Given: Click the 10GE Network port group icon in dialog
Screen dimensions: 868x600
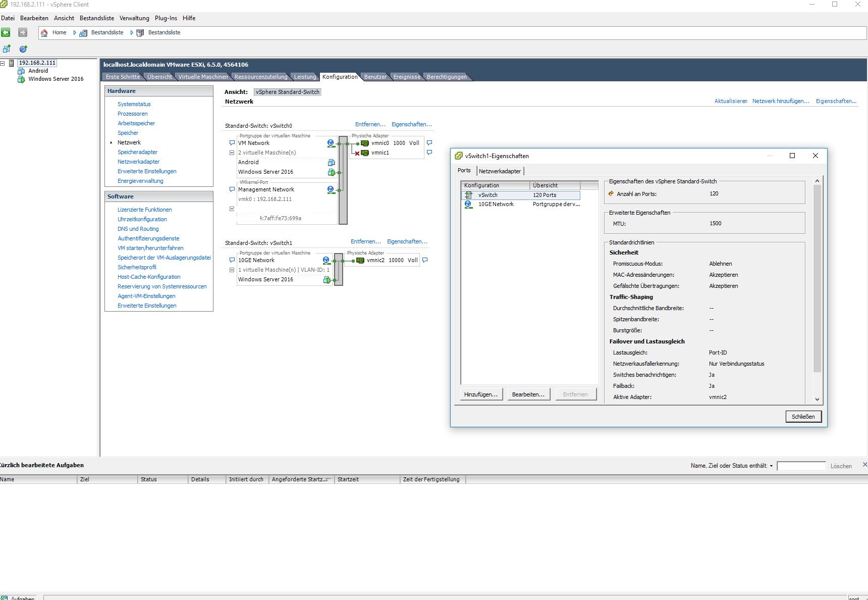Looking at the screenshot, I should coord(468,205).
